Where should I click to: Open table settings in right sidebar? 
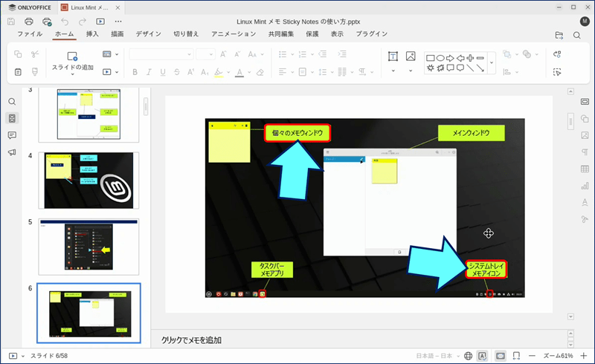tap(585, 169)
